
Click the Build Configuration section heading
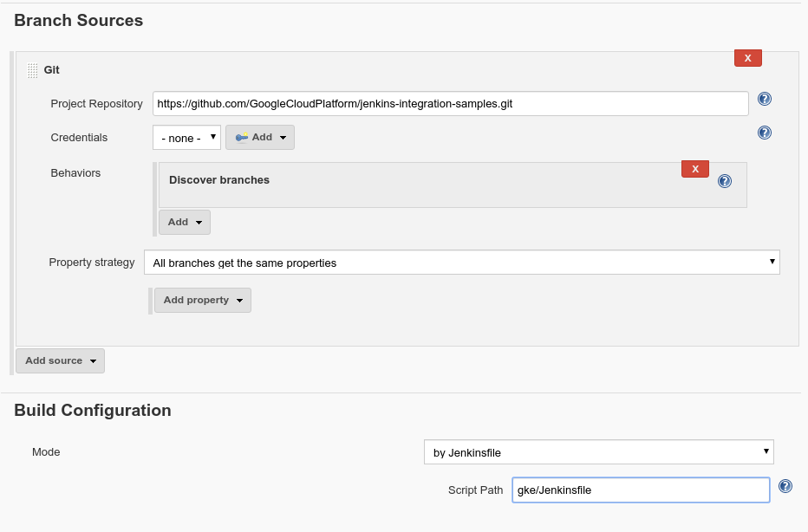pyautogui.click(x=93, y=411)
